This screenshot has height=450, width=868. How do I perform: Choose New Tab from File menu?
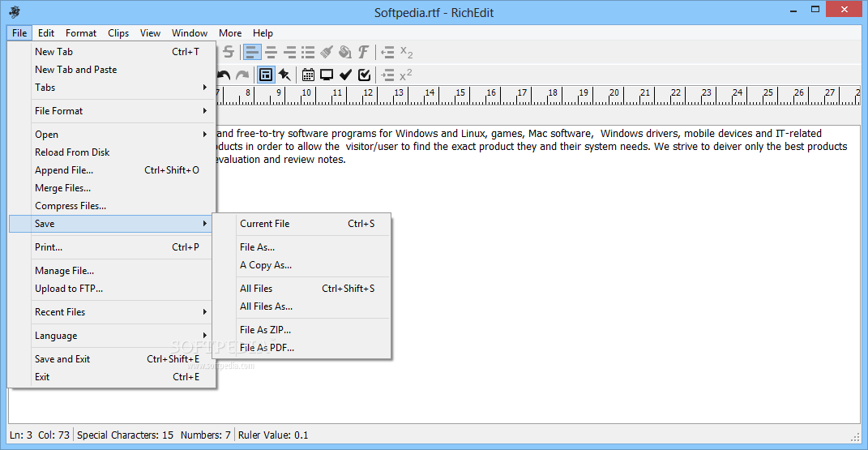(111, 51)
